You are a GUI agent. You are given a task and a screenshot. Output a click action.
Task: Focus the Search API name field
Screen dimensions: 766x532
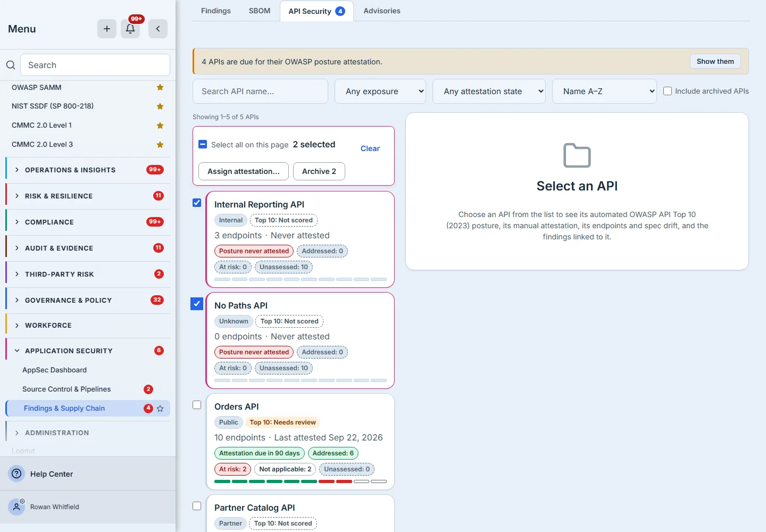point(260,92)
